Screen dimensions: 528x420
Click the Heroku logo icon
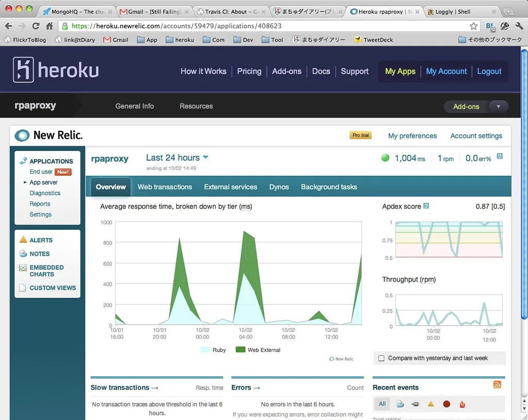(23, 70)
